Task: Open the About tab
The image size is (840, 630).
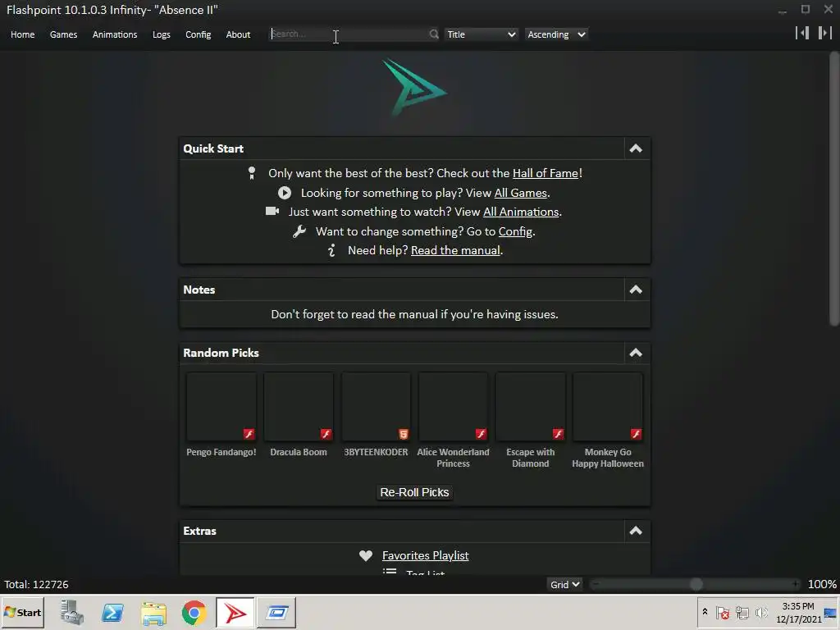Action: (238, 34)
